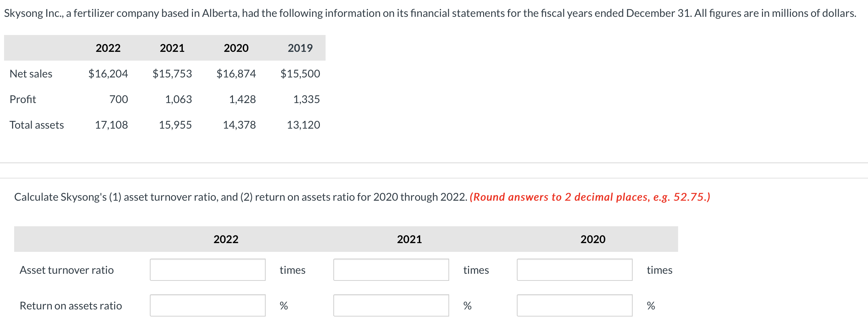
Task: Click the 2022 header in the answer table
Action: coord(226,239)
